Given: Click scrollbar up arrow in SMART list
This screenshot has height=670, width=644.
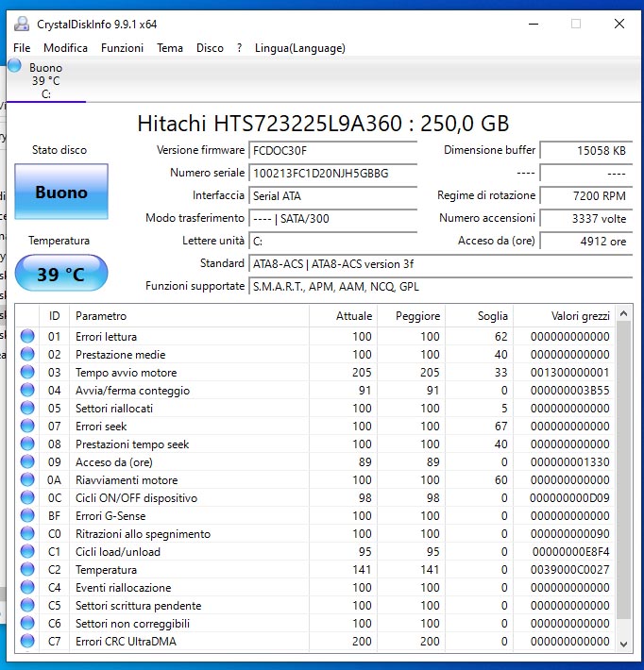Looking at the screenshot, I should (x=623, y=314).
